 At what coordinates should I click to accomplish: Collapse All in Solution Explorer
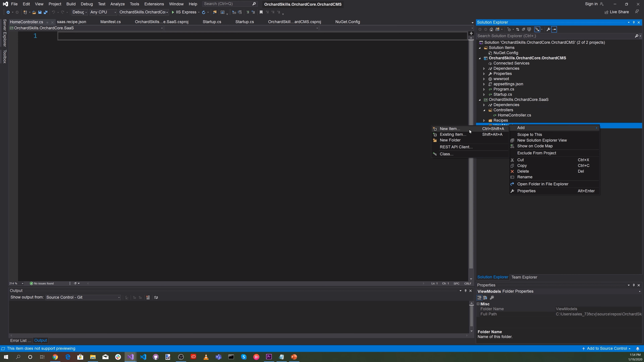click(x=523, y=29)
